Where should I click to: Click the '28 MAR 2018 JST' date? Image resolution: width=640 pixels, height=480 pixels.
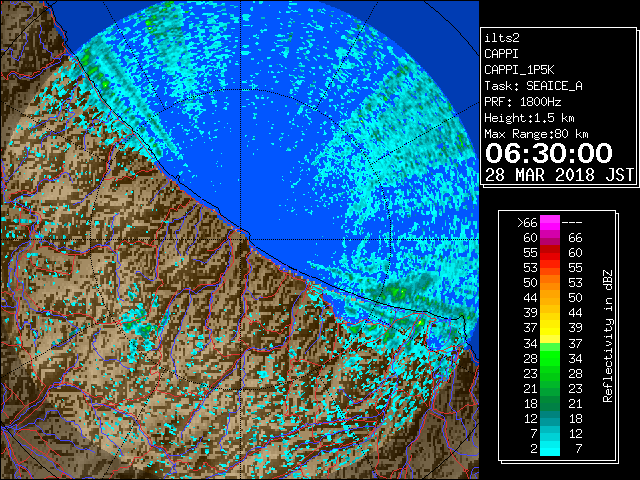pos(559,175)
